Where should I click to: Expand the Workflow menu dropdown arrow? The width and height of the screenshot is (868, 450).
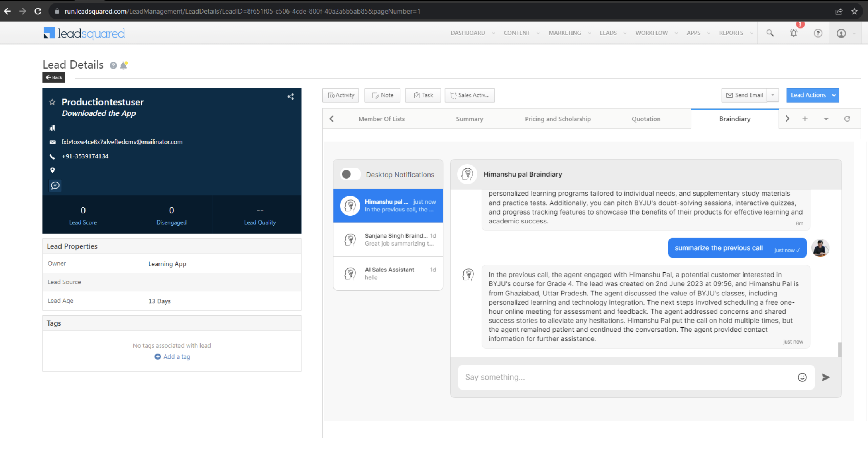676,33
